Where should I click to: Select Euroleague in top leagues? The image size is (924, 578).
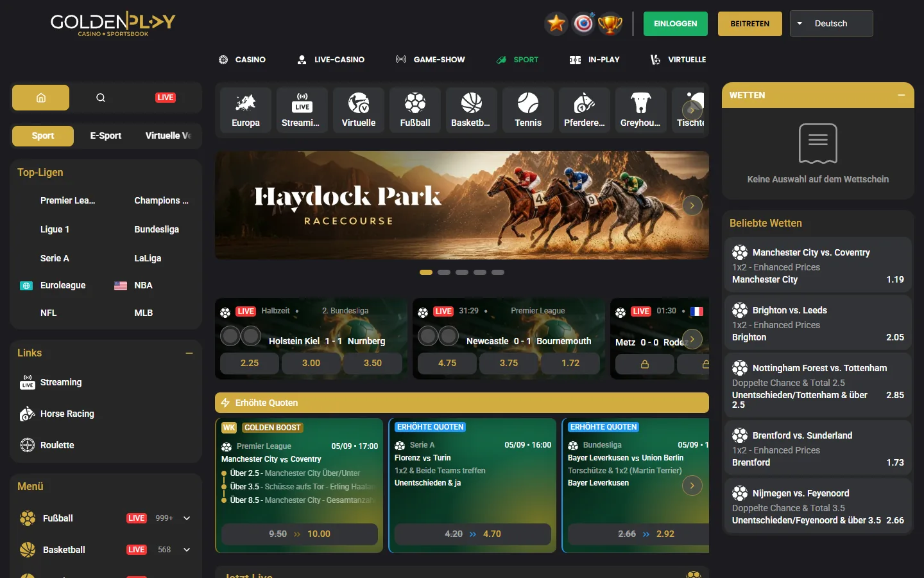tap(53, 285)
